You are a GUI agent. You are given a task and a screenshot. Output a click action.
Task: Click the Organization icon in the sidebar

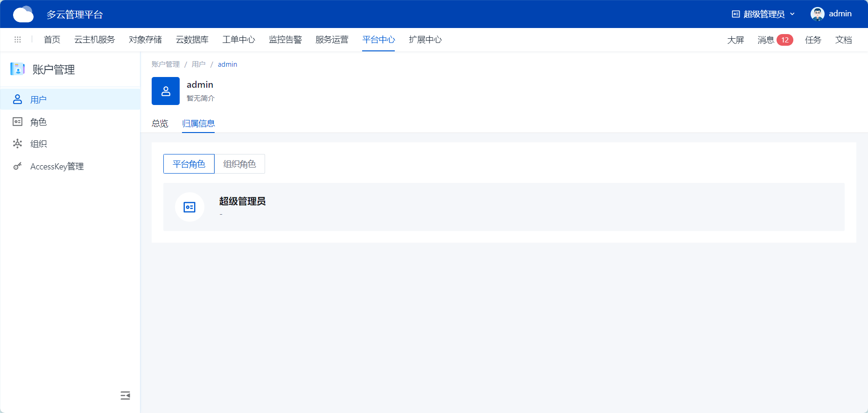pos(17,144)
